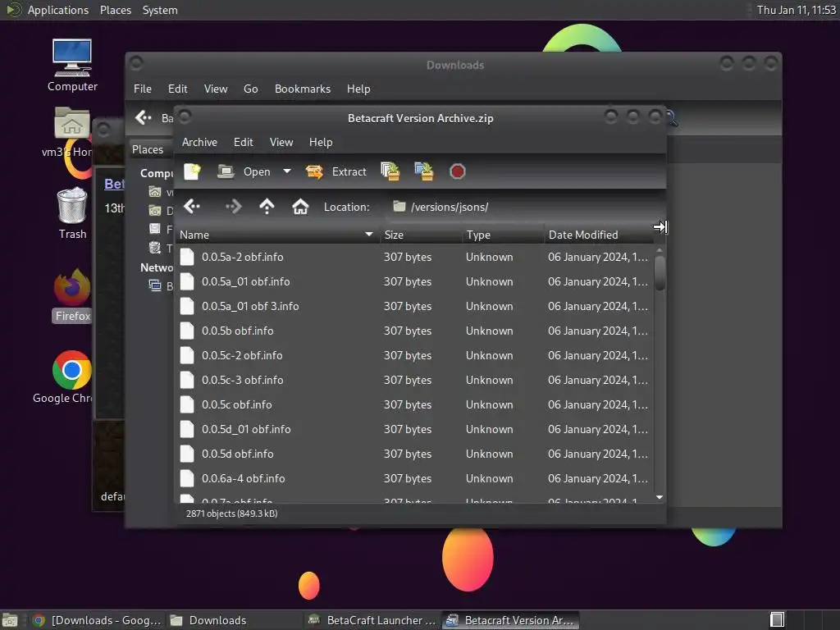The width and height of the screenshot is (840, 630).
Task: Open Places menu in top panel
Action: coord(115,10)
